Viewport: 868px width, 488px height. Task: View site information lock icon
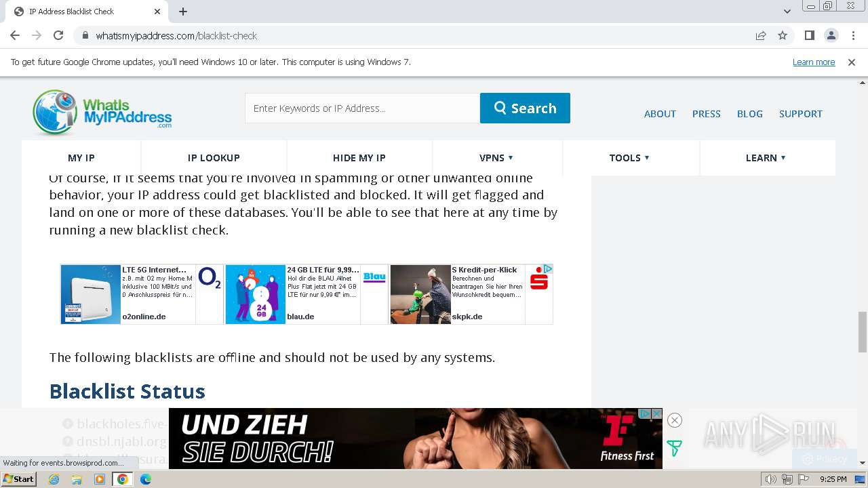click(85, 36)
